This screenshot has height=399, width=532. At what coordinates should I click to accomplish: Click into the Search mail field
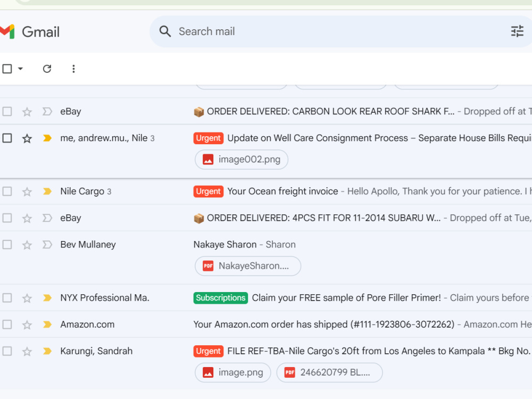coord(340,31)
